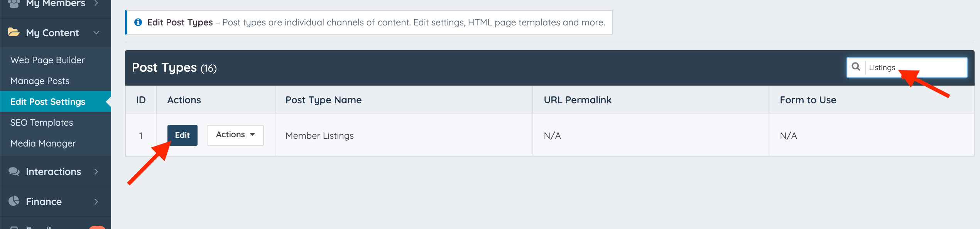This screenshot has height=229, width=980.
Task: Open Finance via the pie chart icon
Action: pyautogui.click(x=14, y=201)
